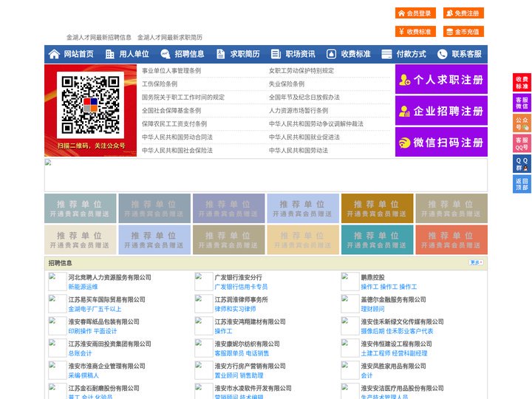Click the document icon beside 求职简历
Screen dimensions: 532x399
pos(220,54)
